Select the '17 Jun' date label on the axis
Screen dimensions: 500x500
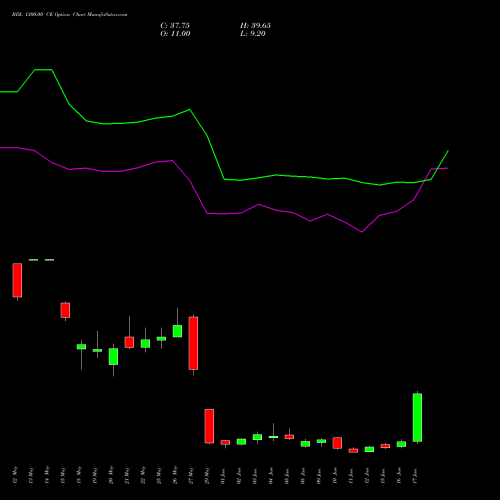pos(415,476)
